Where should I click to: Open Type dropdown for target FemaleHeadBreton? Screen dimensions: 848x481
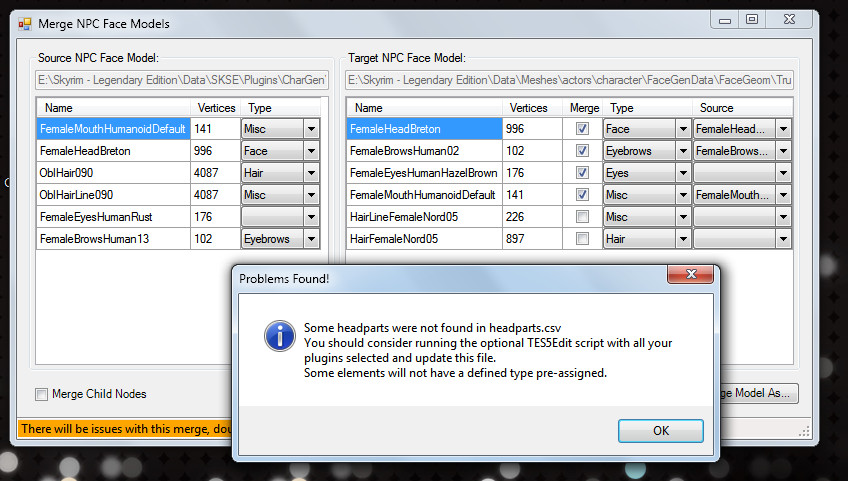click(683, 129)
